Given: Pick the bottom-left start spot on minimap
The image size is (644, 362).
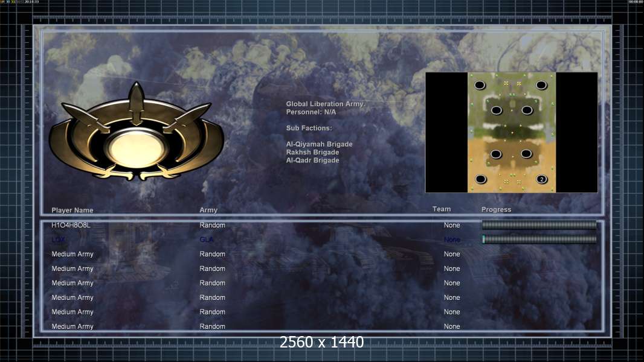Looking at the screenshot, I should point(481,179).
